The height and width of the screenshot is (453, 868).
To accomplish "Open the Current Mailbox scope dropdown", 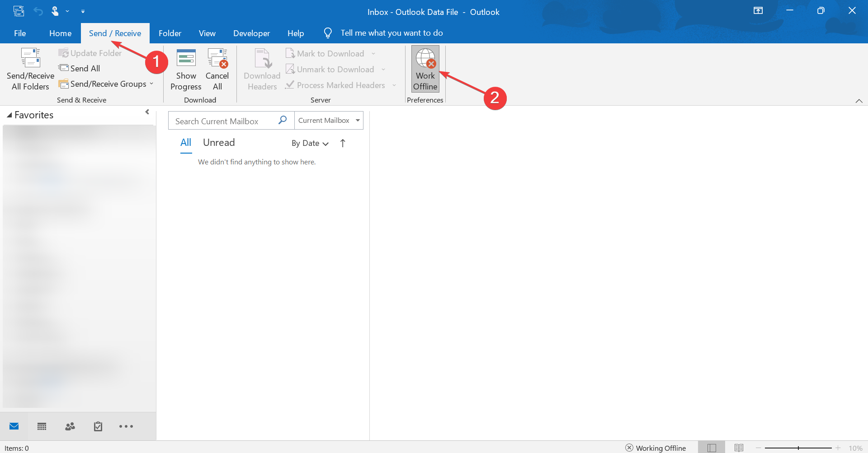I will point(329,120).
